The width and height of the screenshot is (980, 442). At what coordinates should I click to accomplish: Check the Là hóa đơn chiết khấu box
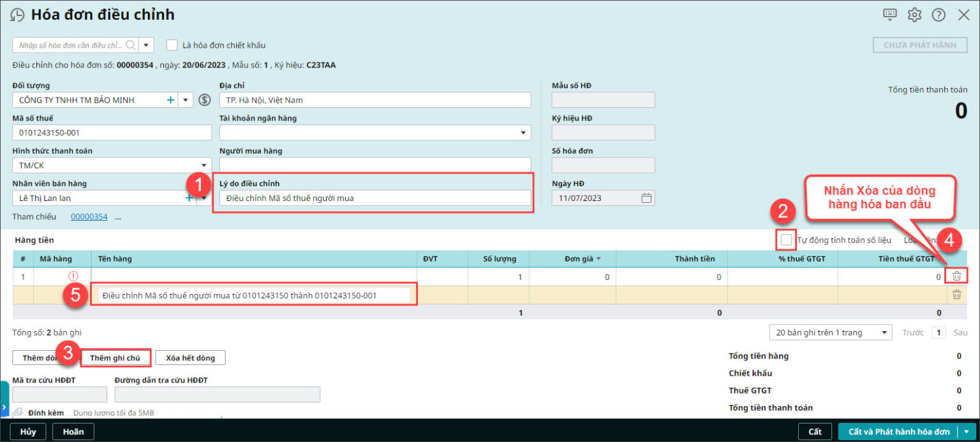coord(172,45)
